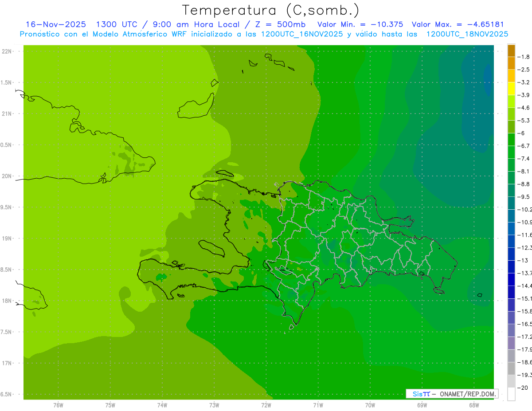The image size is (532, 411).
Task: Click the dark orange swatch atop the legend
Action: (x=511, y=51)
